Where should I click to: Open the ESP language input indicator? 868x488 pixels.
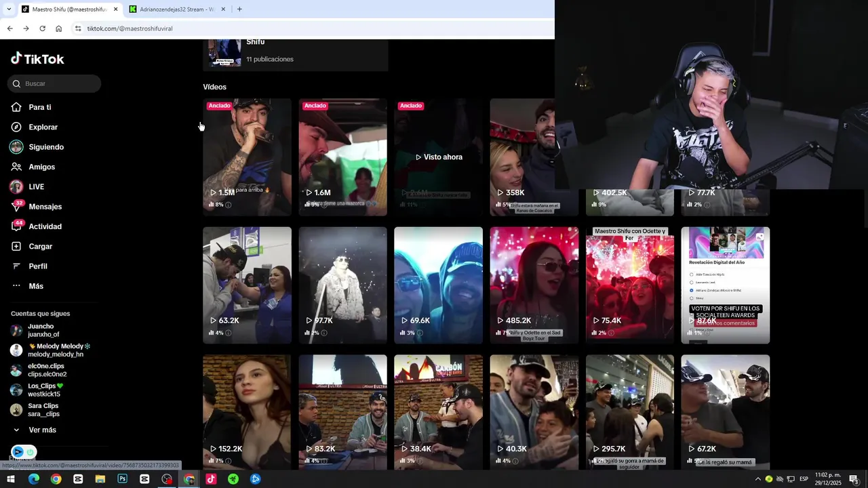tap(803, 479)
